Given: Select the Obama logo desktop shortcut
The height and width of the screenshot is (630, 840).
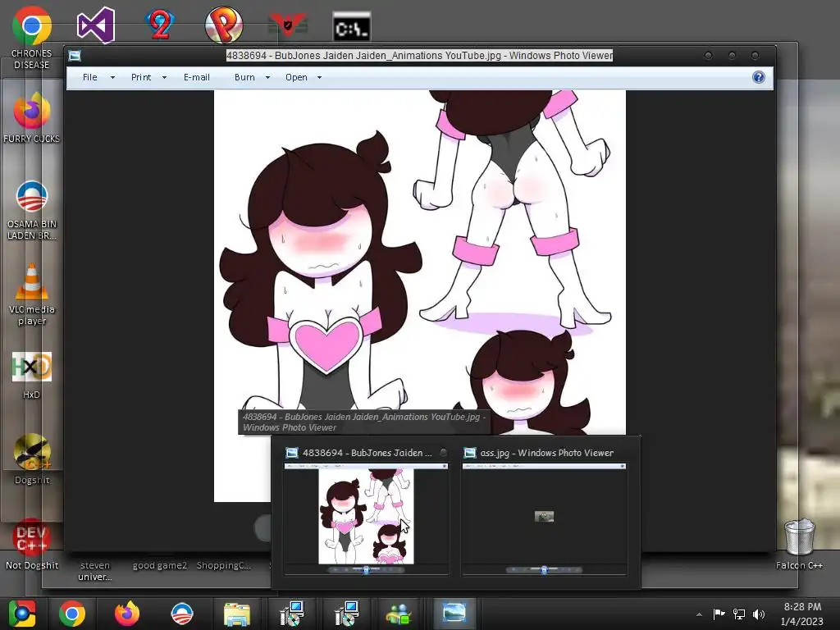Looking at the screenshot, I should (32, 196).
